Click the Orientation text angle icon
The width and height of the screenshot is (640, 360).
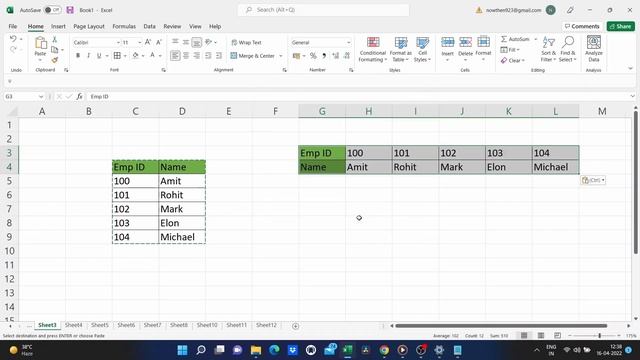209,42
